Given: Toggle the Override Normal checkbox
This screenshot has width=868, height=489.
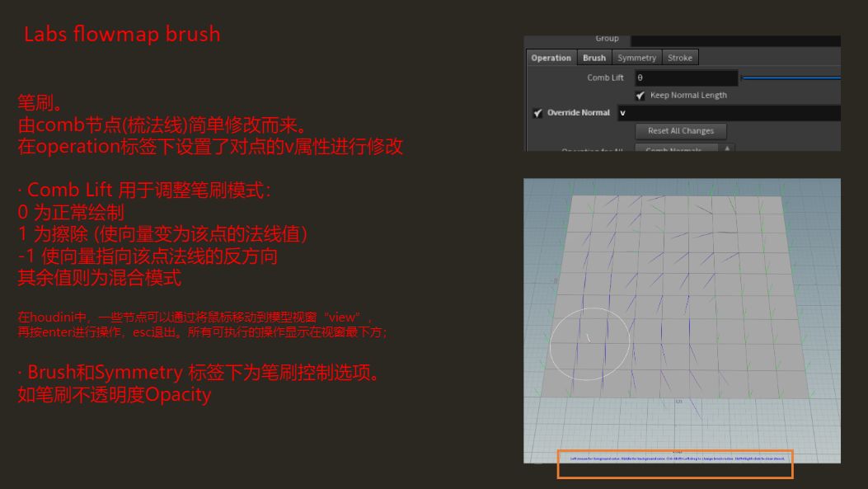Looking at the screenshot, I should (x=537, y=113).
